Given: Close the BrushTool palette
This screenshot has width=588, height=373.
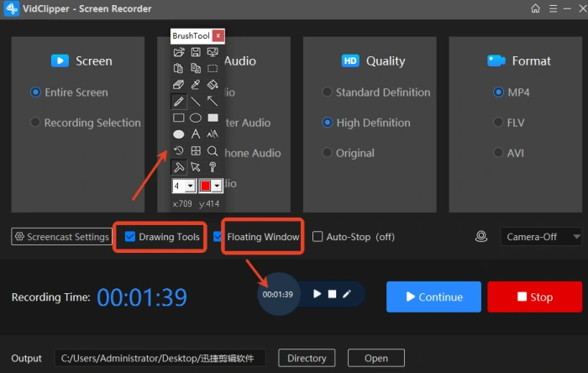Looking at the screenshot, I should [218, 35].
